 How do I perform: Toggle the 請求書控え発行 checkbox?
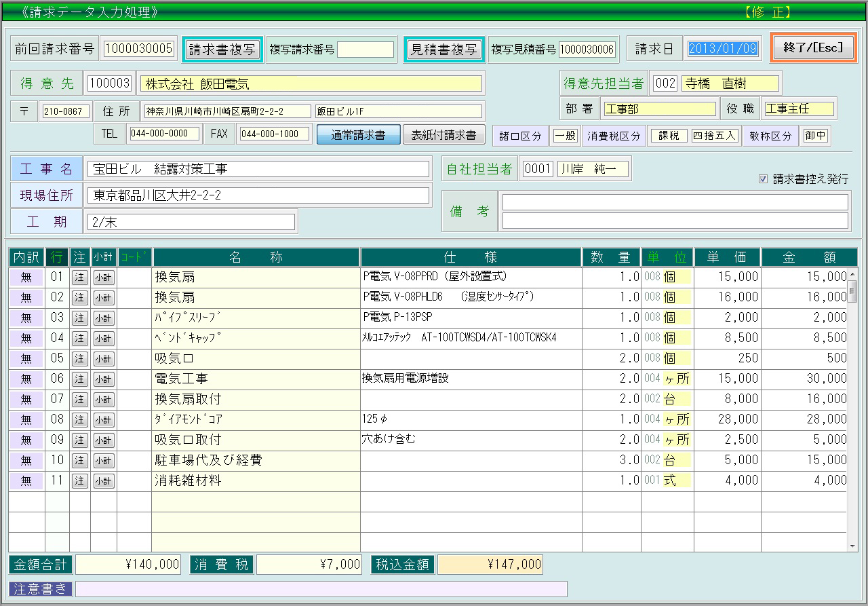tap(763, 179)
